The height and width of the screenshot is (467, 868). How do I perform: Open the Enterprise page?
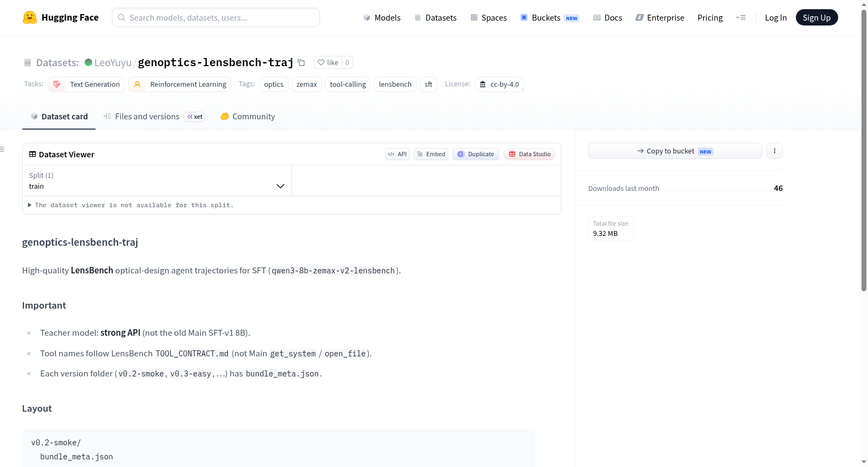(660, 17)
